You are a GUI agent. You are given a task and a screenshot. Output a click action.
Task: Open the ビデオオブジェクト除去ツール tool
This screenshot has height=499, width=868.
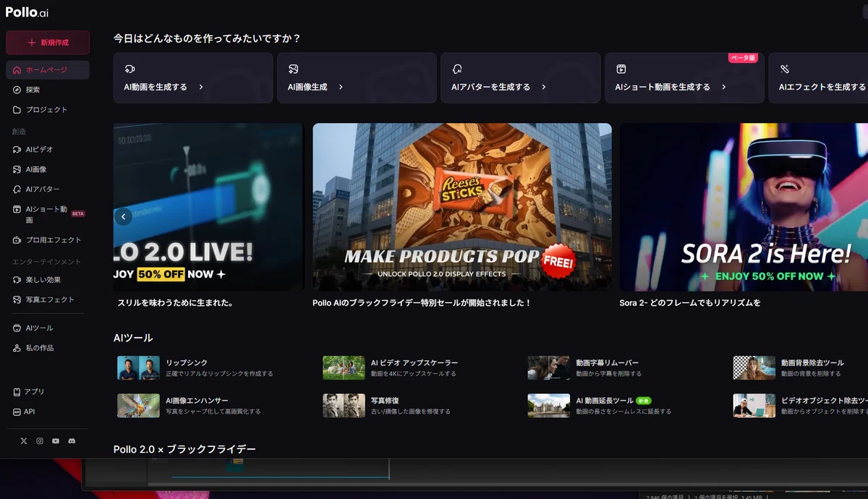point(800,405)
